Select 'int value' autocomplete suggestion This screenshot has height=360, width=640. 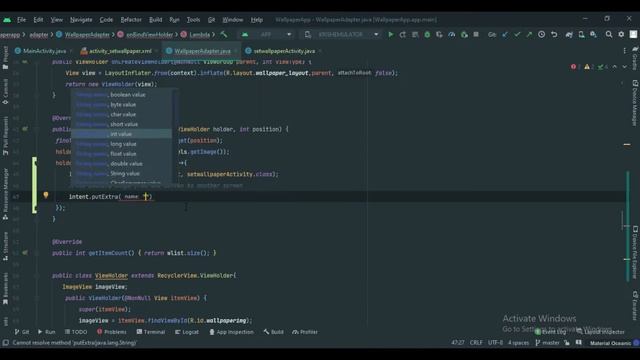[x=122, y=134]
